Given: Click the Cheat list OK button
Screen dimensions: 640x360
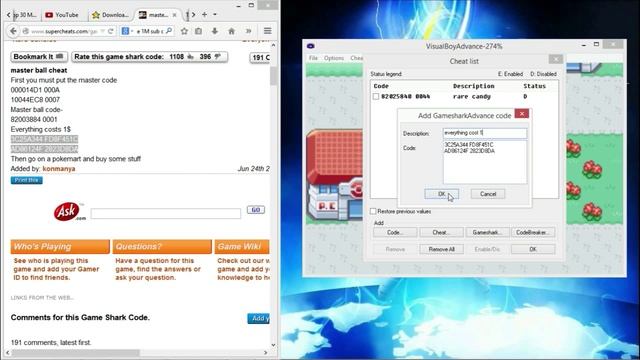Looking at the screenshot, I should click(533, 249).
